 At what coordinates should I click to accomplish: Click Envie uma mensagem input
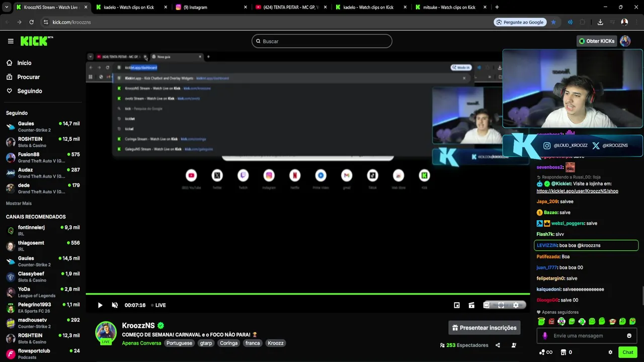(586, 336)
